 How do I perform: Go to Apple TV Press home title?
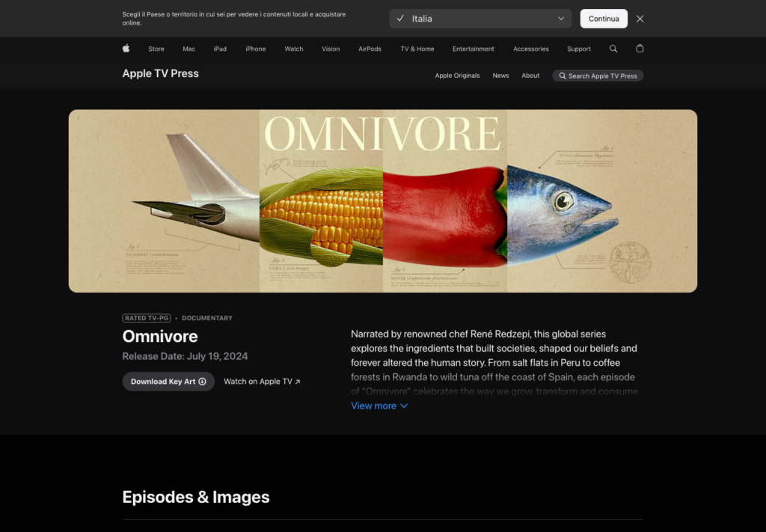click(160, 74)
